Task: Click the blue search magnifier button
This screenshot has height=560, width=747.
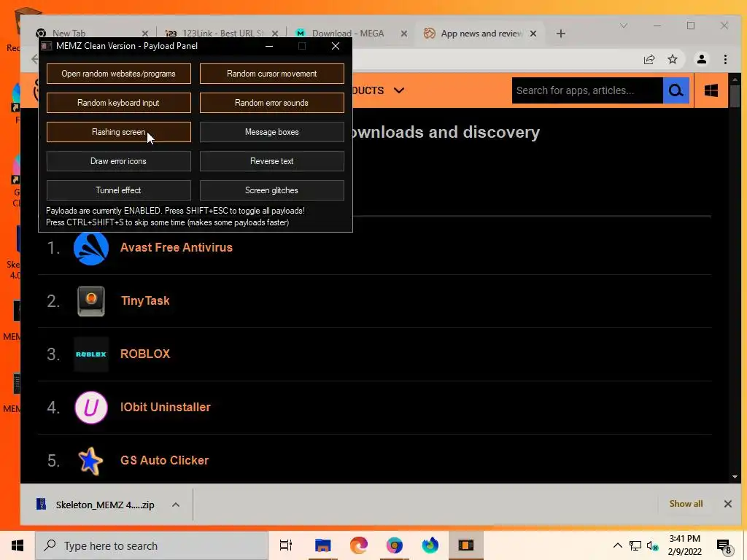Action: [676, 90]
